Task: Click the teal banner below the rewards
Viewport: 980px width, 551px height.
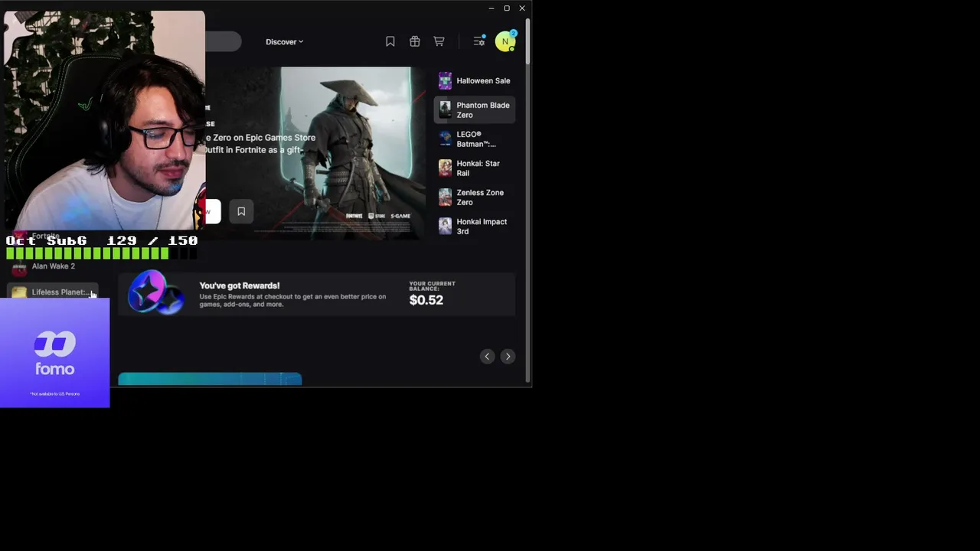Action: [x=210, y=380]
